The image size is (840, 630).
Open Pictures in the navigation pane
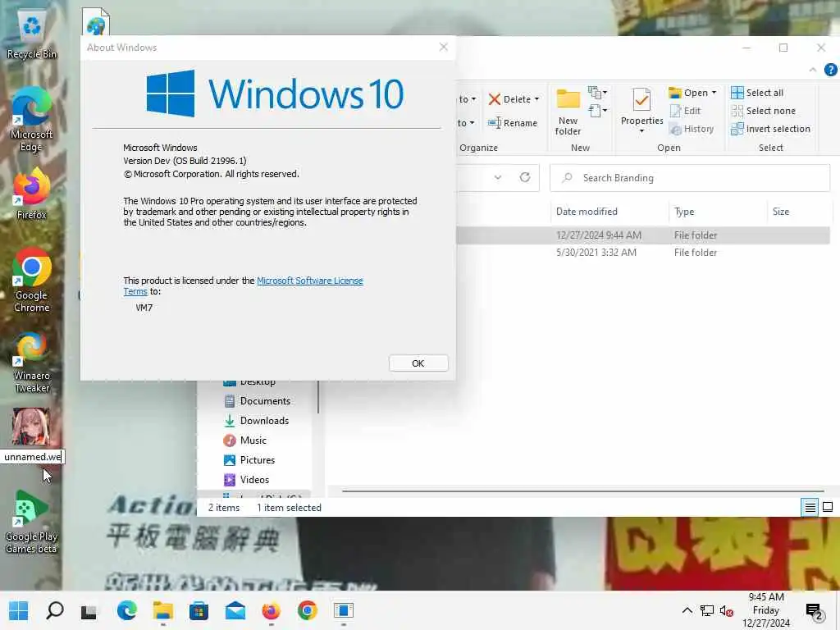coord(249,460)
